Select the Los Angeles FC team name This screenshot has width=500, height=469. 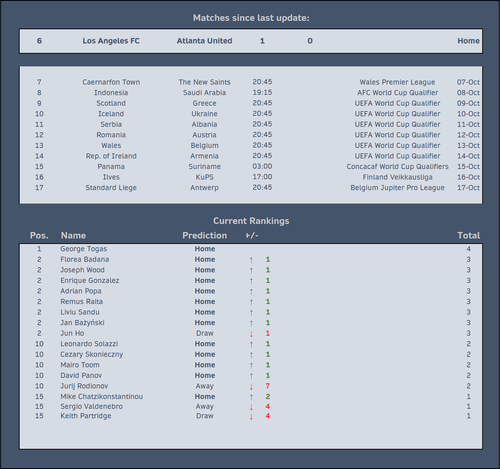click(x=111, y=41)
